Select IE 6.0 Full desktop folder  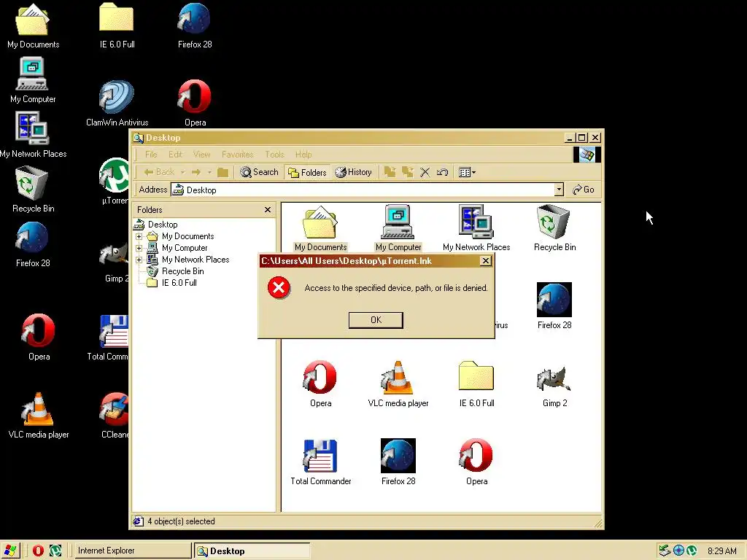click(x=117, y=26)
